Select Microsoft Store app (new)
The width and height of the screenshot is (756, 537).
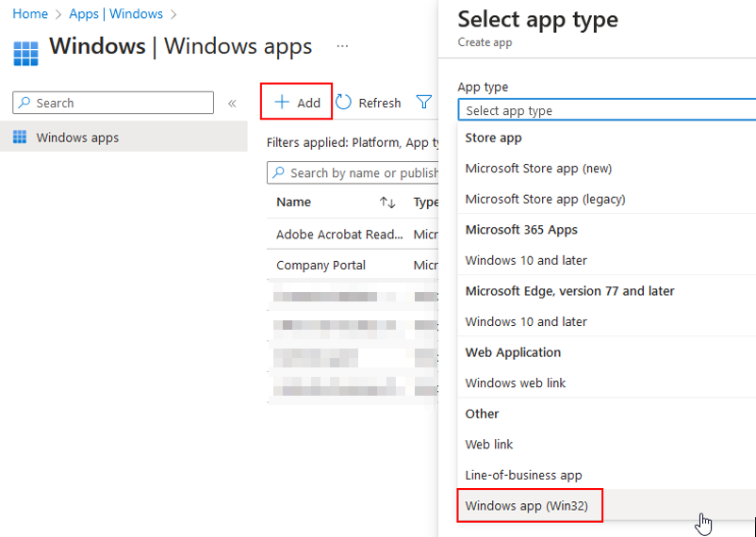point(538,169)
